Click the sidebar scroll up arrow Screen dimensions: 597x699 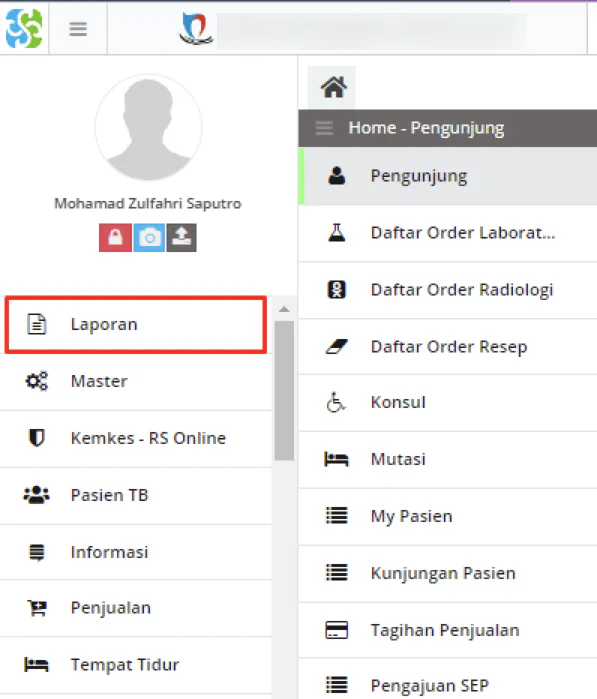click(x=284, y=309)
